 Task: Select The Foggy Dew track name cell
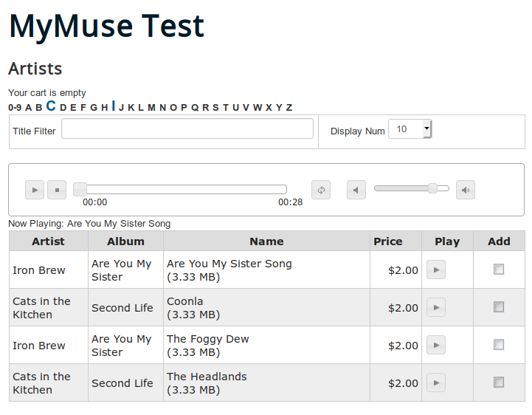(266, 346)
